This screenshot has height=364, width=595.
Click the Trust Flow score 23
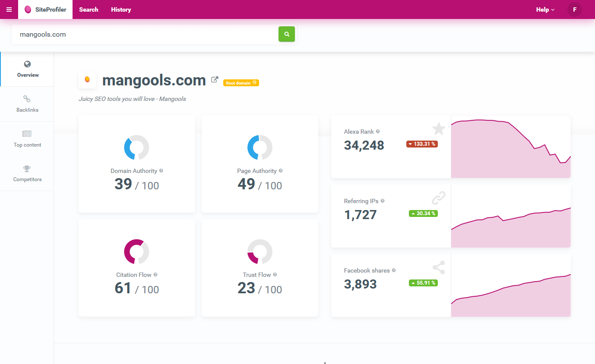(x=247, y=288)
